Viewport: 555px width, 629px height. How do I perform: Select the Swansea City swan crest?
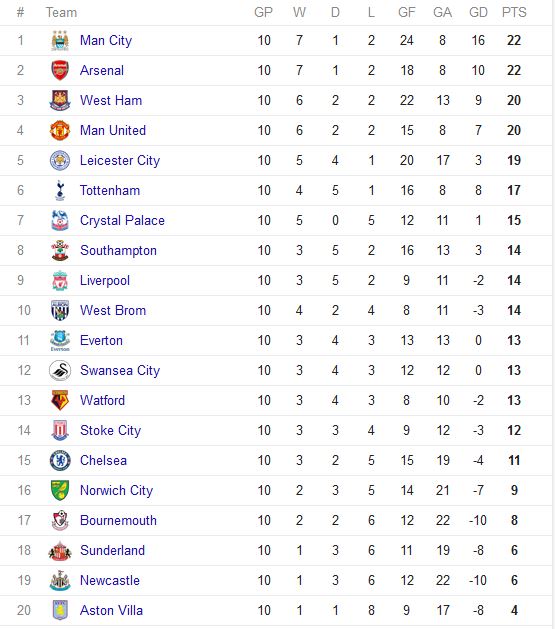[60, 370]
